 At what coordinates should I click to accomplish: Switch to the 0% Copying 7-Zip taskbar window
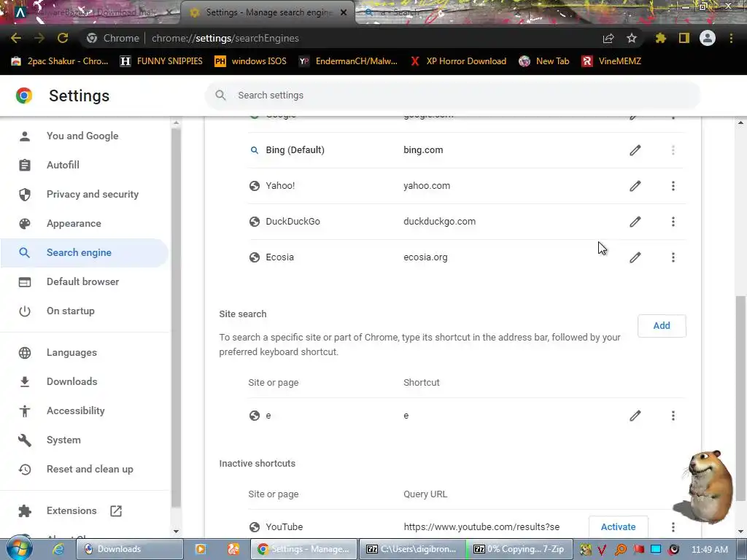tap(519, 549)
